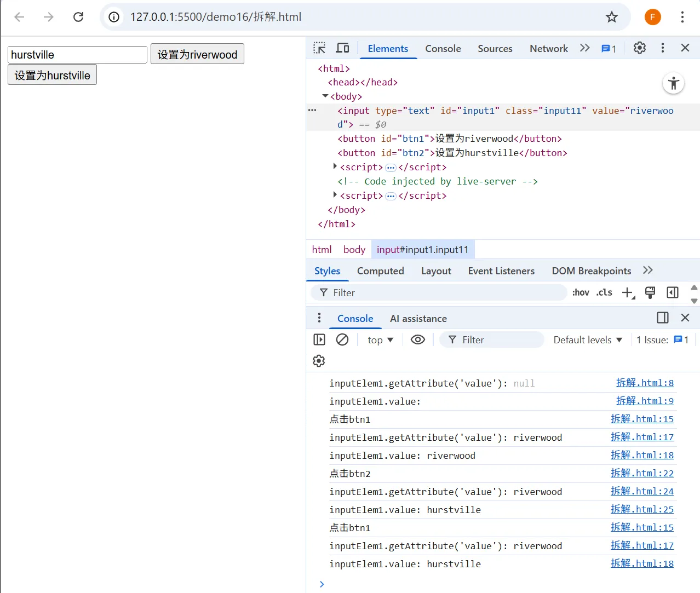This screenshot has height=593, width=700.
Task: Toggle the device toolbar icon
Action: [342, 48]
